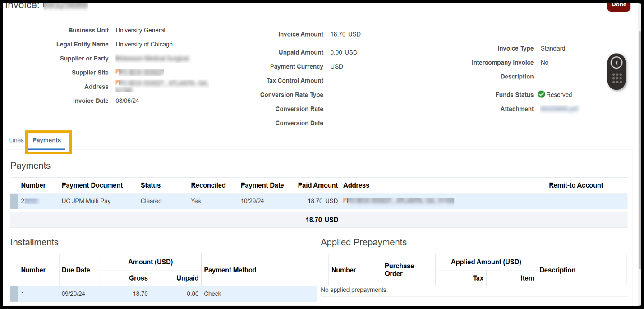Click the orange flag beside Supplier Site

pos(118,71)
